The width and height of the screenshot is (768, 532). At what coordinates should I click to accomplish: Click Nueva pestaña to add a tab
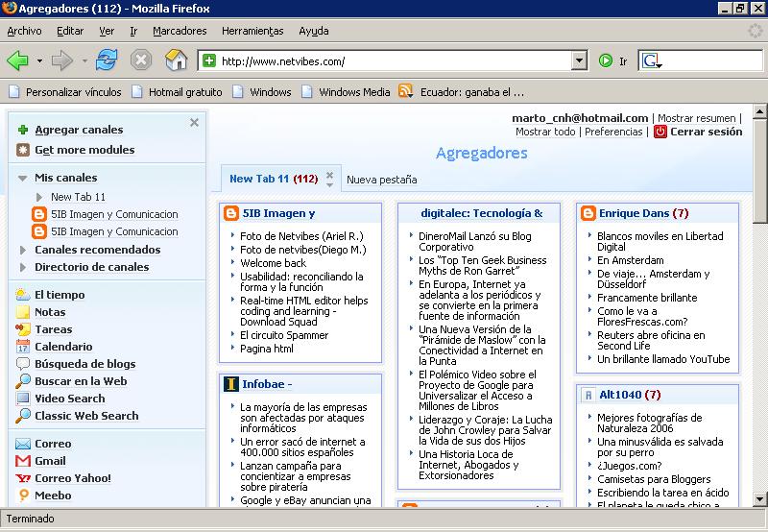coord(381,180)
